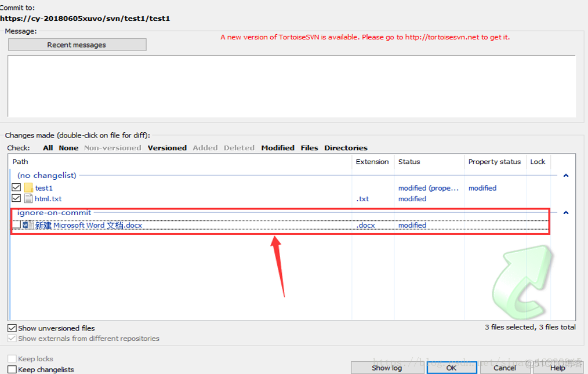Sort by Property status column header

(495, 162)
